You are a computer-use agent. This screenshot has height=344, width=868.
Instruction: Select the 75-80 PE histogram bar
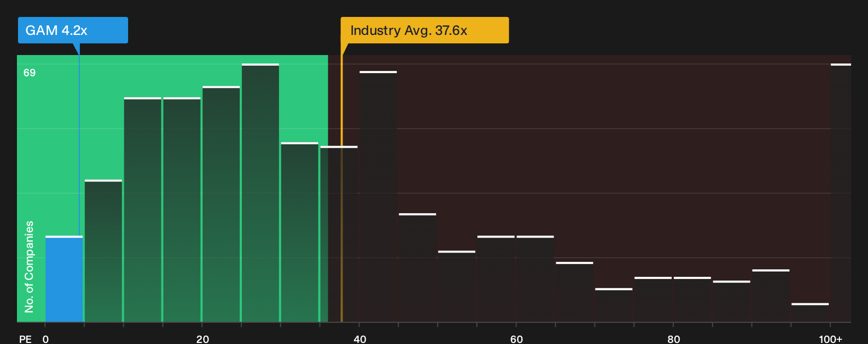coord(653,300)
